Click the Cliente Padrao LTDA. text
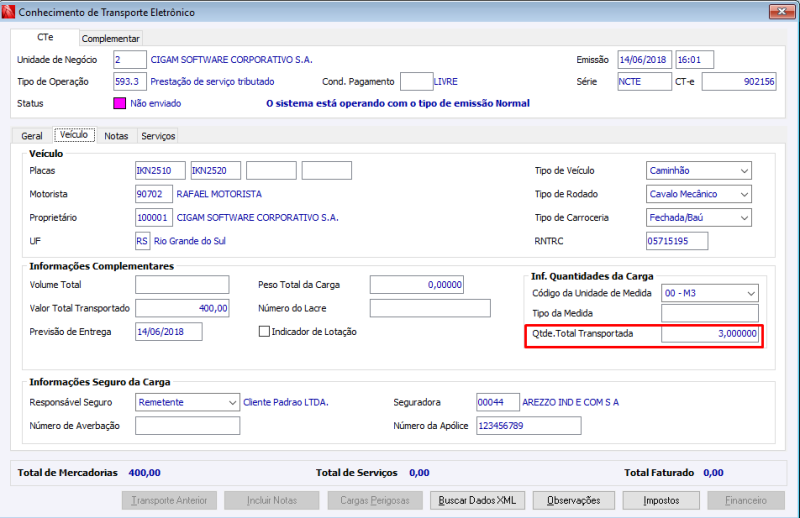This screenshot has width=800, height=518. pos(286,402)
